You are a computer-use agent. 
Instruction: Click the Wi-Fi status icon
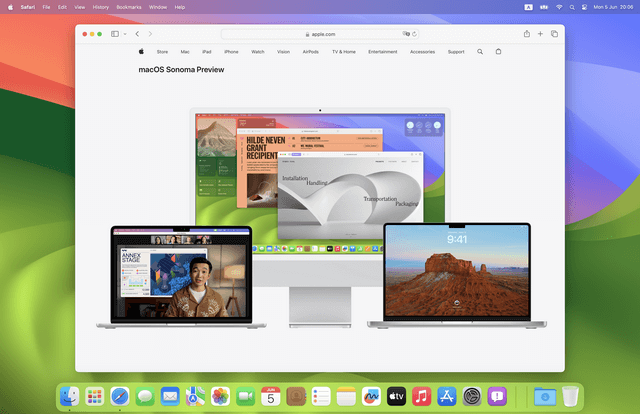558,6
